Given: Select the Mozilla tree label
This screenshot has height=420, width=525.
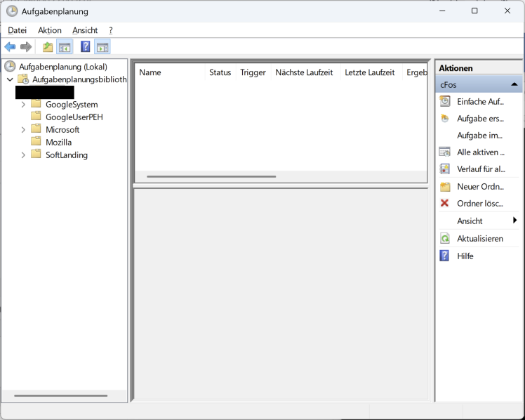Looking at the screenshot, I should coord(58,143).
